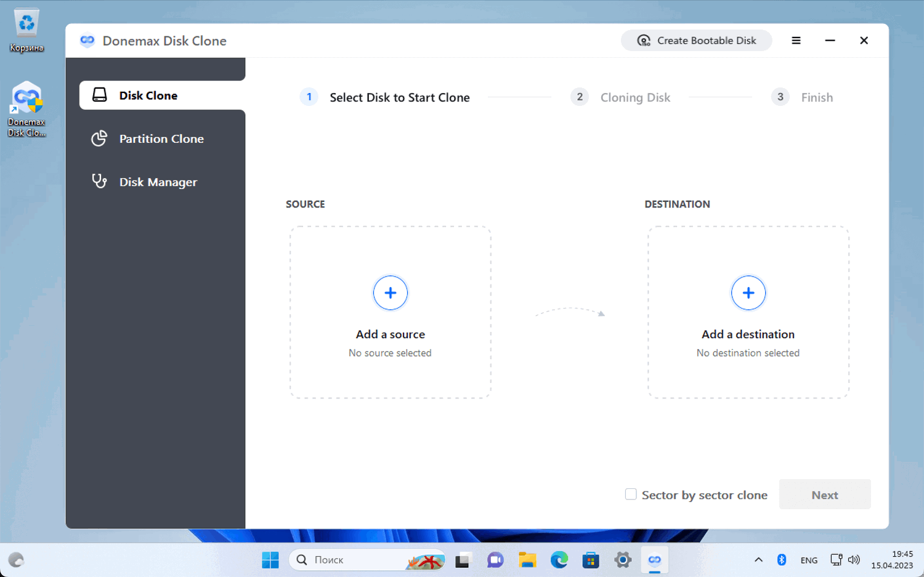Switch the ENG input language
This screenshot has width=924, height=577.
(809, 560)
